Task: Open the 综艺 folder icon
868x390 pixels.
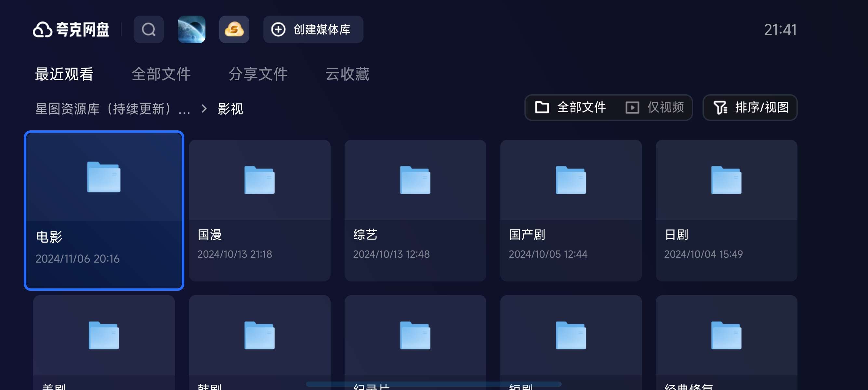Action: [415, 180]
